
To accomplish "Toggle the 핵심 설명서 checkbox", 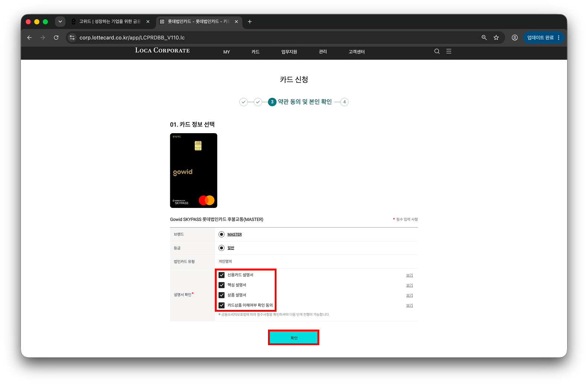I will tap(222, 285).
